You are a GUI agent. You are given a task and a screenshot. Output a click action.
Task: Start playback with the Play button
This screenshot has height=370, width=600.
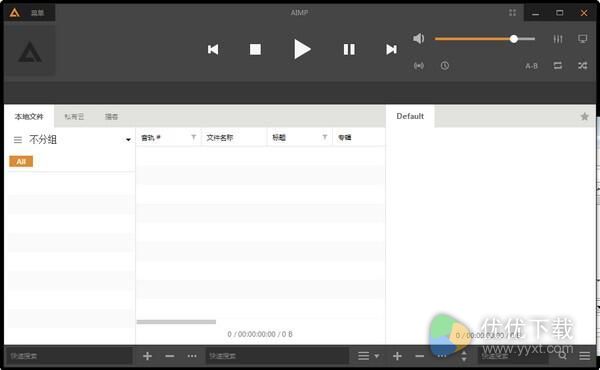302,49
